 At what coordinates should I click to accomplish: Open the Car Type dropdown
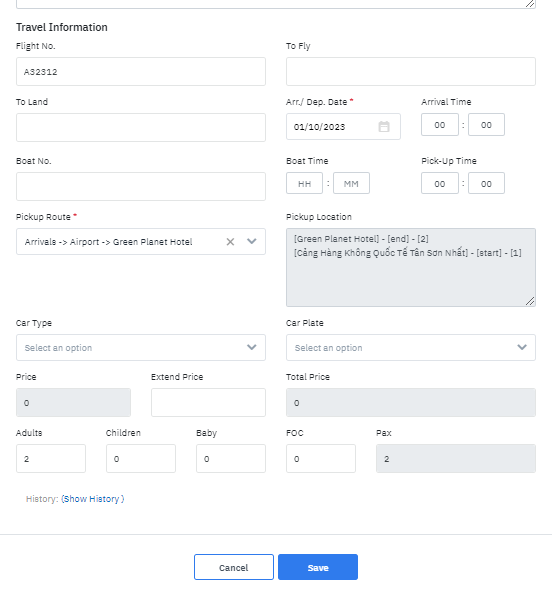pos(141,347)
